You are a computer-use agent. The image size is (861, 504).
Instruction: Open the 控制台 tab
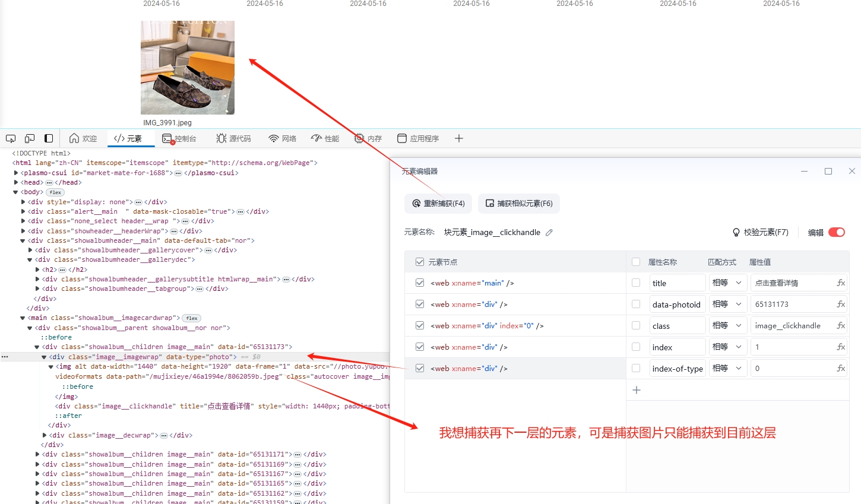(179, 138)
